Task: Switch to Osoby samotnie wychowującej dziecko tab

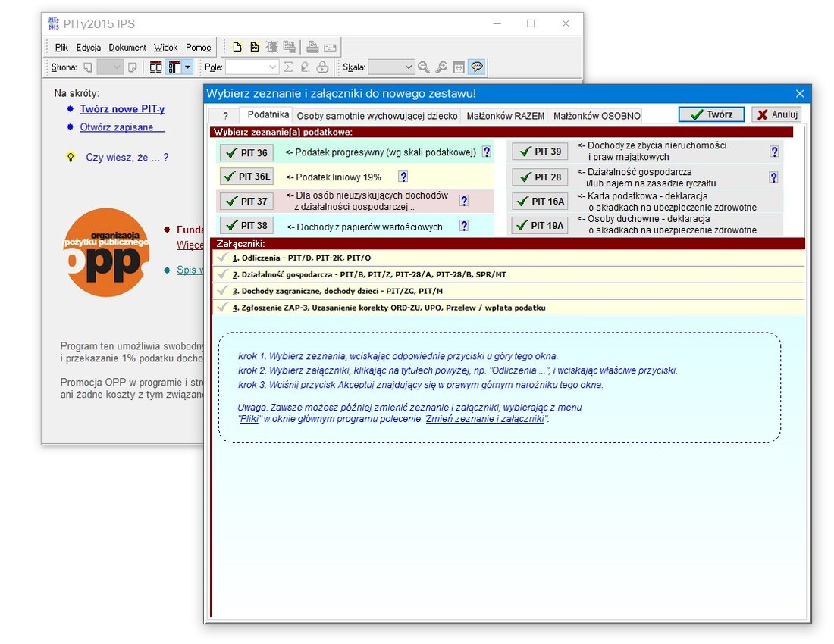Action: click(377, 116)
